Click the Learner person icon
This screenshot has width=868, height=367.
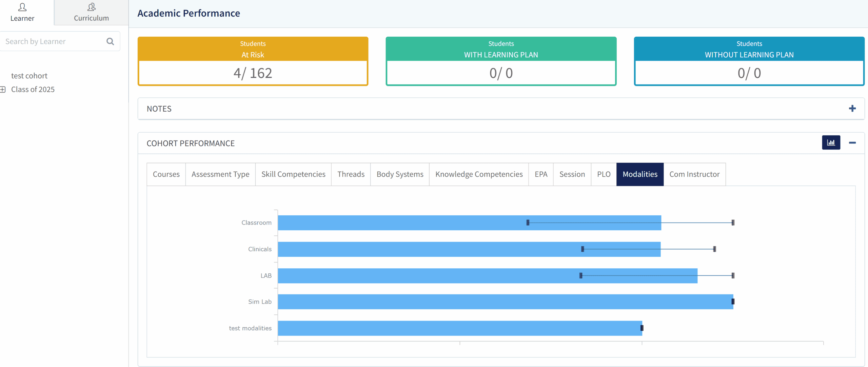click(22, 7)
